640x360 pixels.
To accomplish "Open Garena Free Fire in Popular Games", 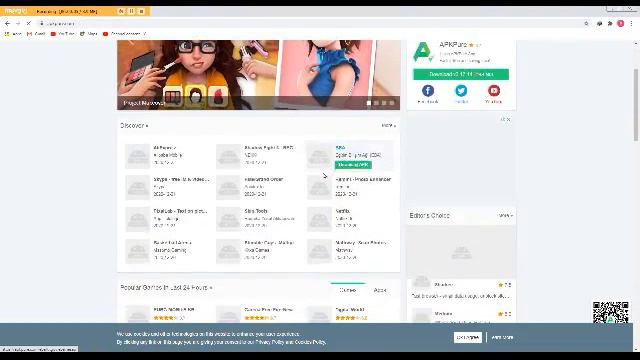I will click(x=259, y=313).
